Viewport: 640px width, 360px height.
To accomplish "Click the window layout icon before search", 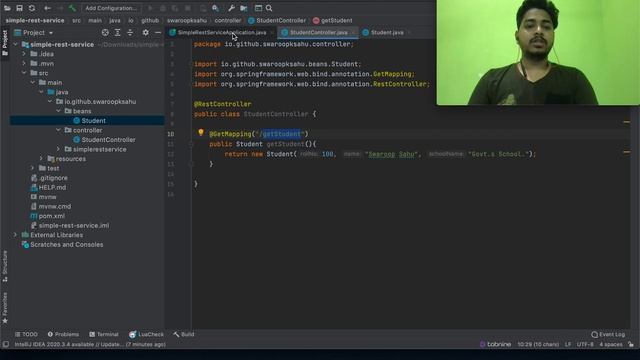I will click(258, 8).
